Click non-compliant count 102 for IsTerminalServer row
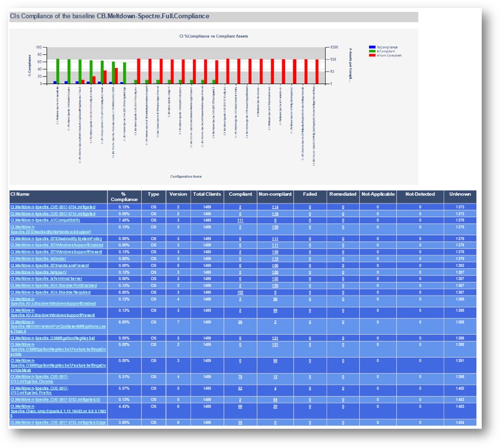 275,278
